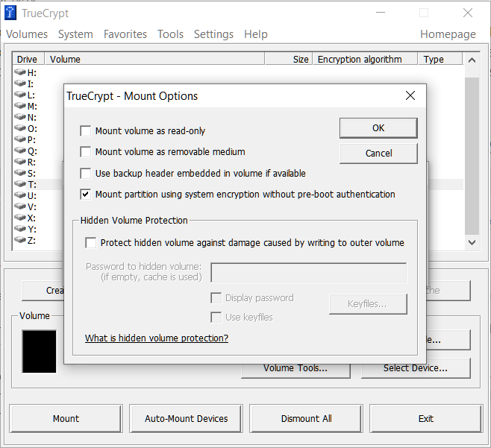Enable Protect hidden volume against damage
This screenshot has width=491, height=448.
click(x=91, y=243)
